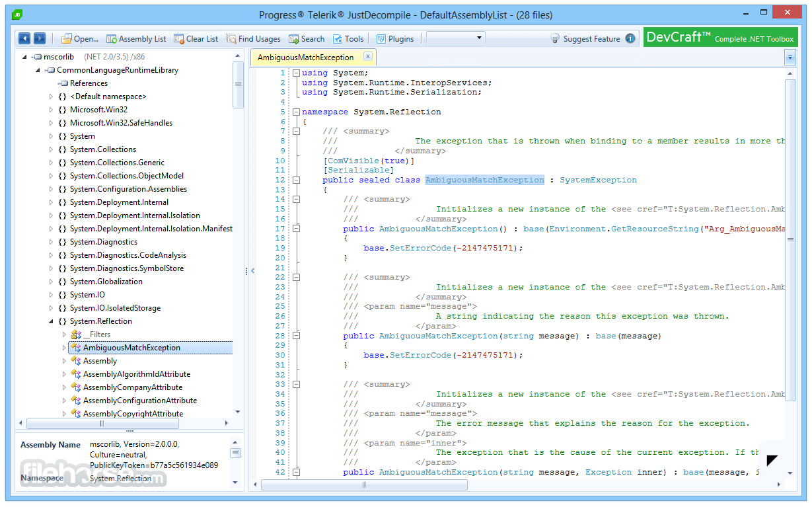
Task: Open the DevCraft Complete .NET Toolbox banner
Action: (x=720, y=38)
